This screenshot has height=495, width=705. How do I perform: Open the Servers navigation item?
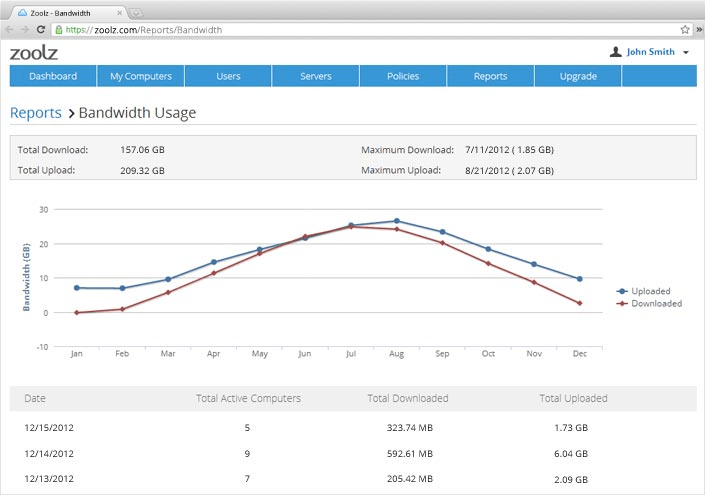[316, 76]
